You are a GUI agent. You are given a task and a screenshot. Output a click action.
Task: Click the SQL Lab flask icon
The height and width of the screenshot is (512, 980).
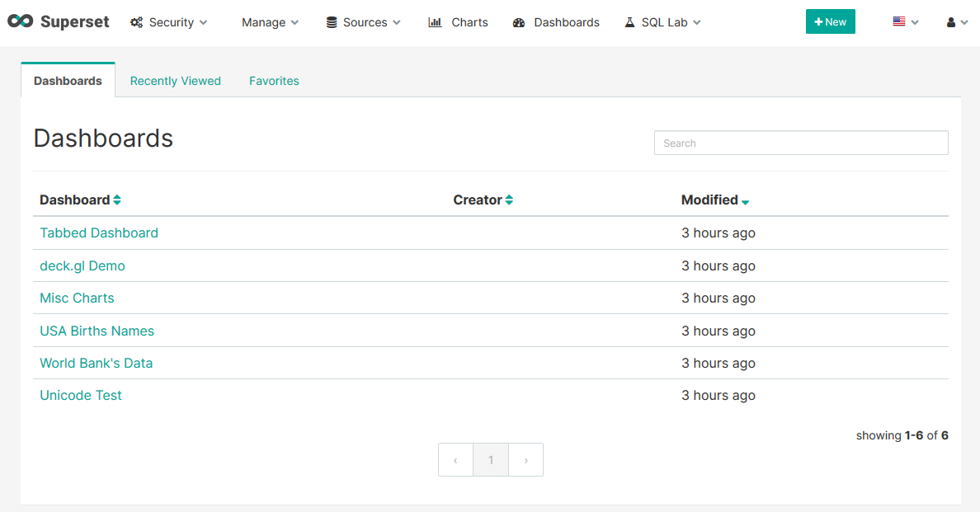coord(630,23)
